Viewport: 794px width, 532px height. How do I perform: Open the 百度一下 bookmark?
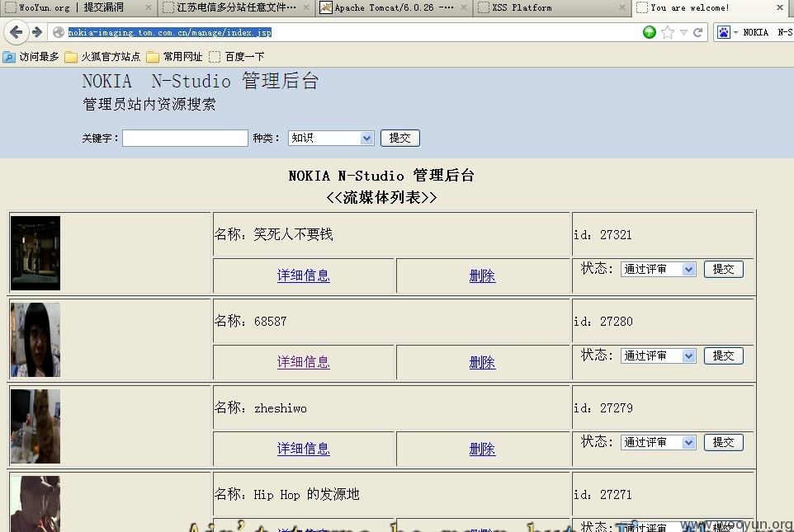237,57
